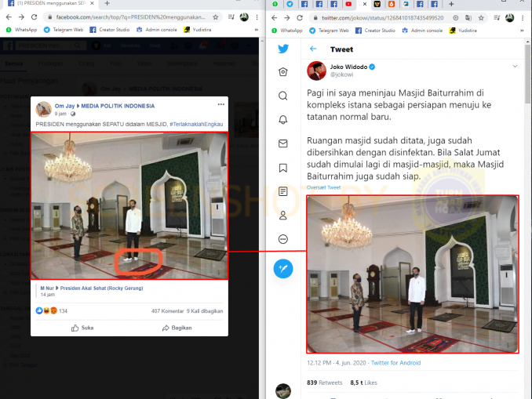The image size is (532, 399).
Task: View the 134 reactions on the post
Action: click(52, 311)
